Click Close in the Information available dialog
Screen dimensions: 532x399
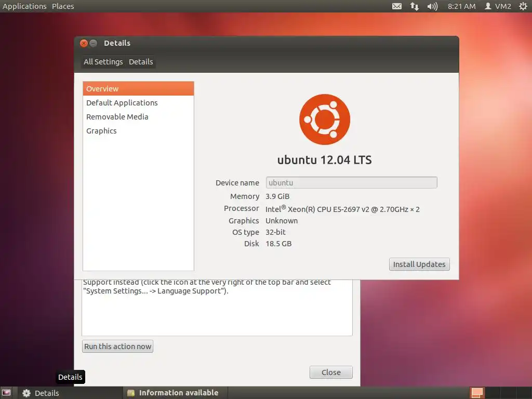331,372
